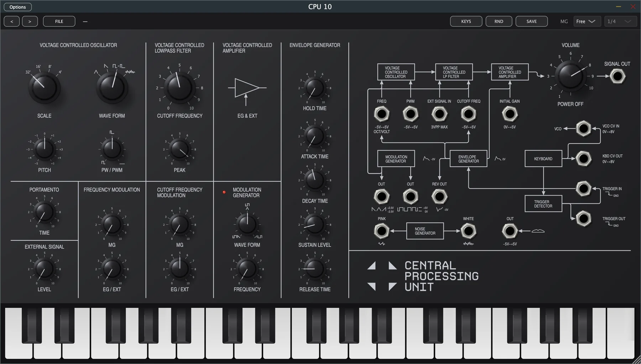The width and height of the screenshot is (641, 364).
Task: Open the MG sync mode Free dropdown
Action: tap(587, 21)
